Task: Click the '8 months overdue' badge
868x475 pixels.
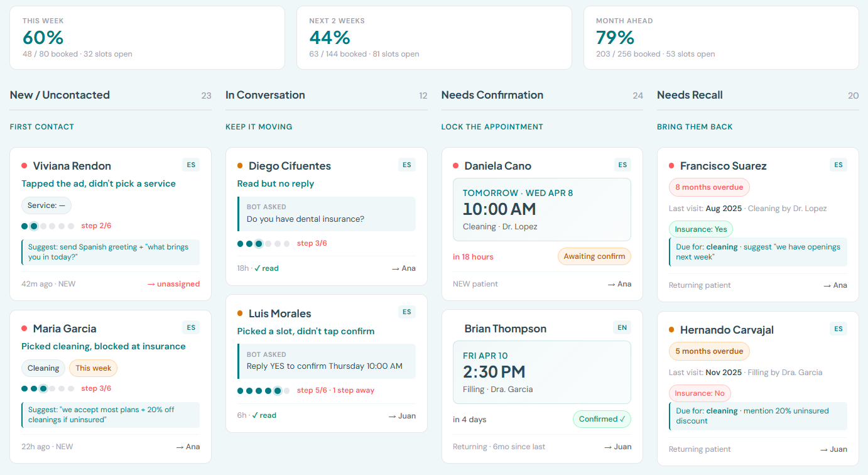Action: (709, 187)
